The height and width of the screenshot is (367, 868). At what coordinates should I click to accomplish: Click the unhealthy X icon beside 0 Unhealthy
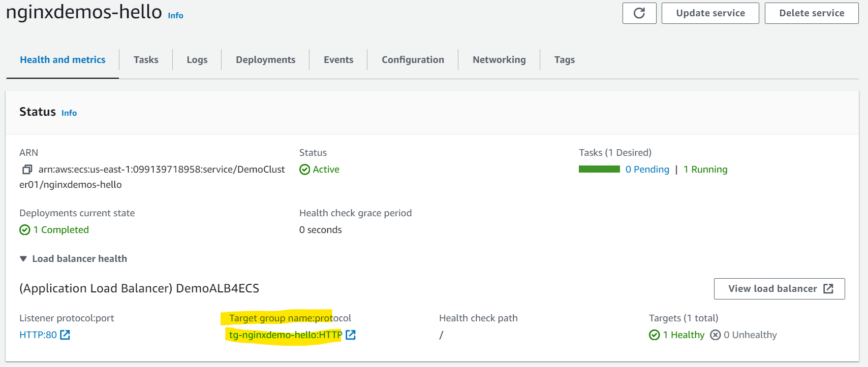(x=716, y=335)
